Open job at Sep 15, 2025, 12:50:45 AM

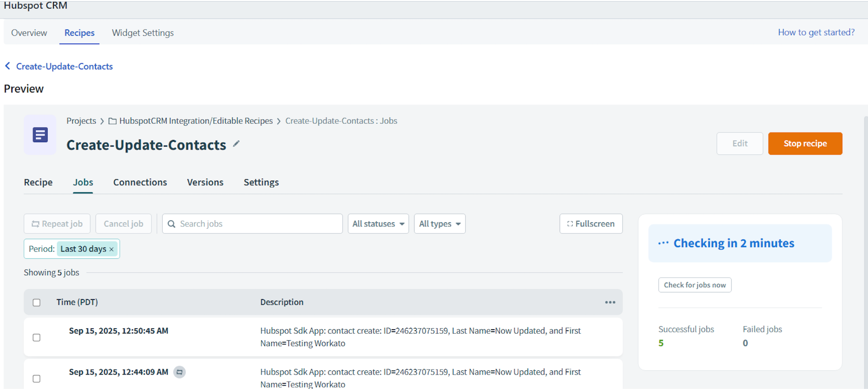tap(119, 331)
